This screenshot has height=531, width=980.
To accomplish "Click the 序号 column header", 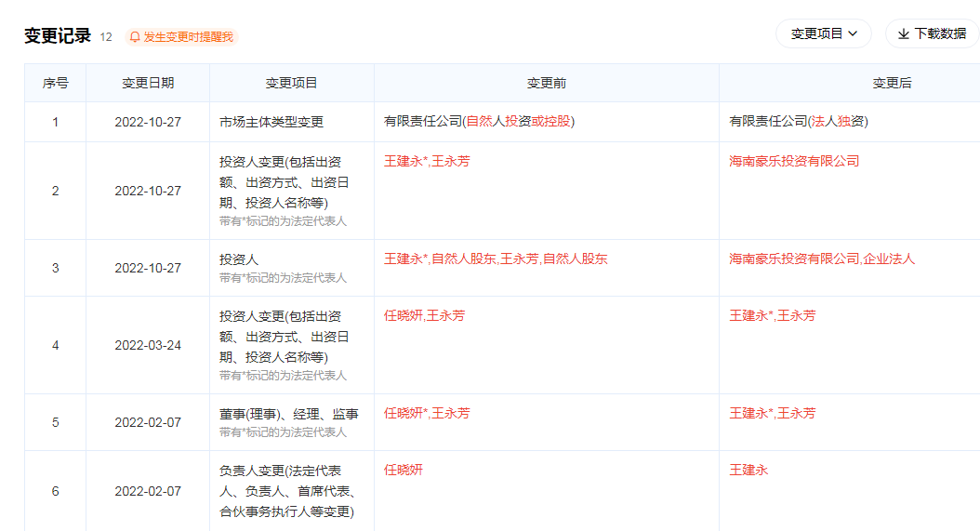I will pyautogui.click(x=55, y=83).
